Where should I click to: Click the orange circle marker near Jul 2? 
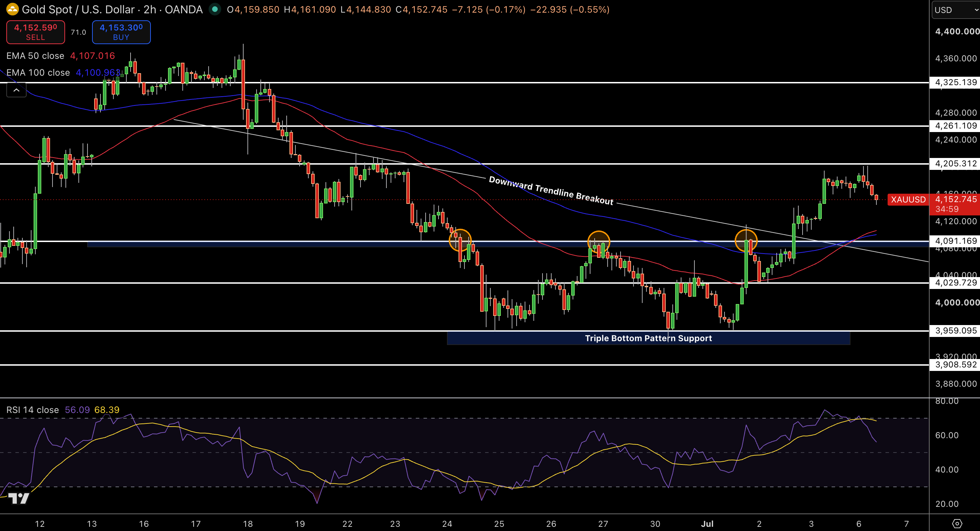(x=746, y=241)
